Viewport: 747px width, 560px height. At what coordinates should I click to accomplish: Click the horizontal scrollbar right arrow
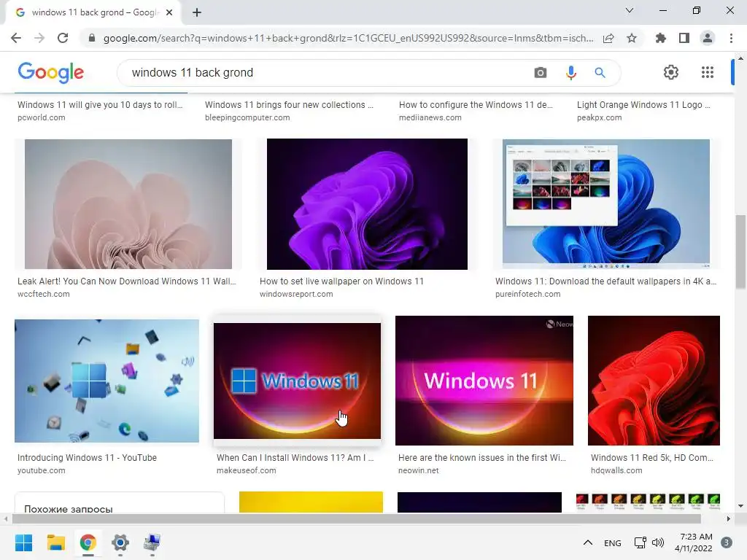(729, 518)
